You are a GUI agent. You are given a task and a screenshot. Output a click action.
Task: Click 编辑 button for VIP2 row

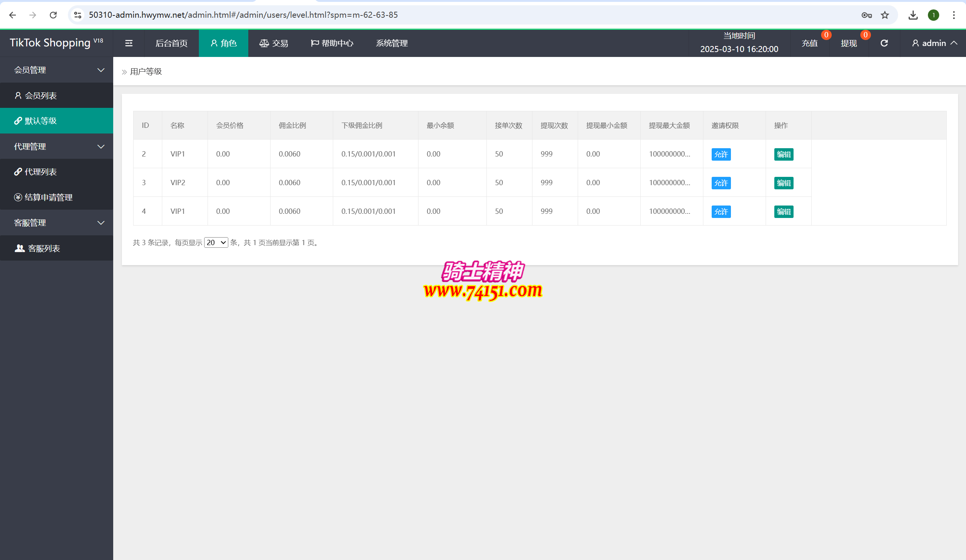point(783,183)
